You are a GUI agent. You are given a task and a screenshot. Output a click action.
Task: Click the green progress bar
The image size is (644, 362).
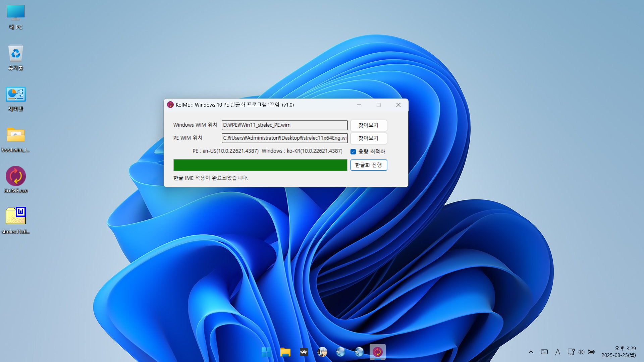260,165
